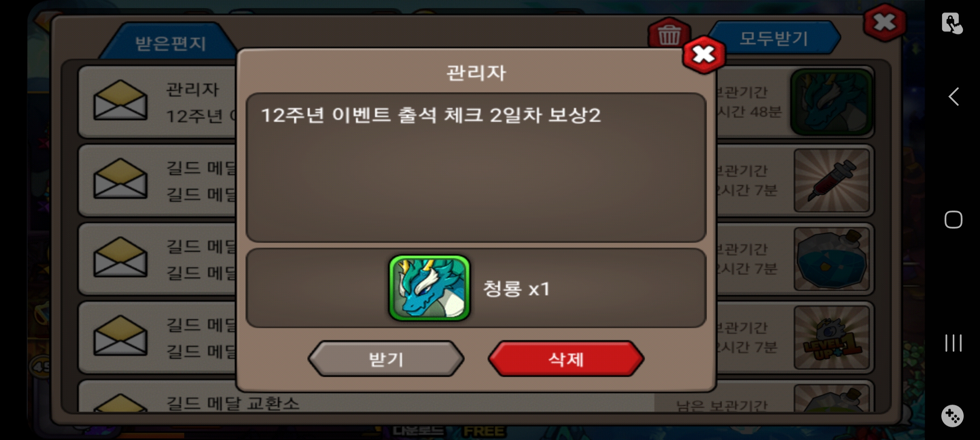The height and width of the screenshot is (440, 980).
Task: Select the Level Up reward thumbnail
Action: (831, 337)
